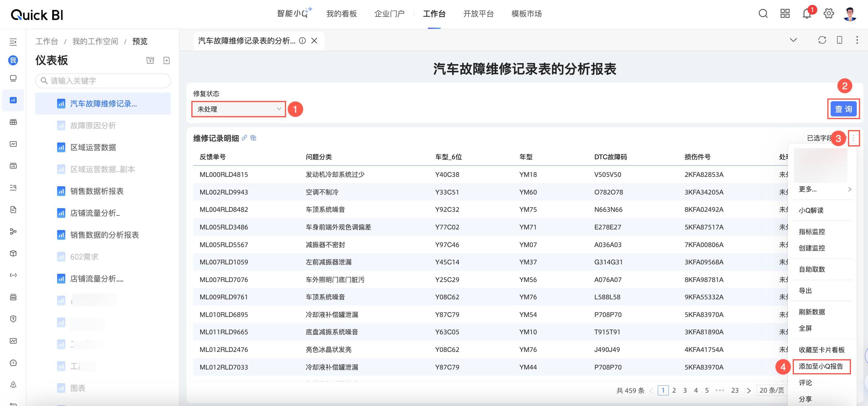Go to page 2 of the table
The height and width of the screenshot is (406, 868).
(674, 390)
